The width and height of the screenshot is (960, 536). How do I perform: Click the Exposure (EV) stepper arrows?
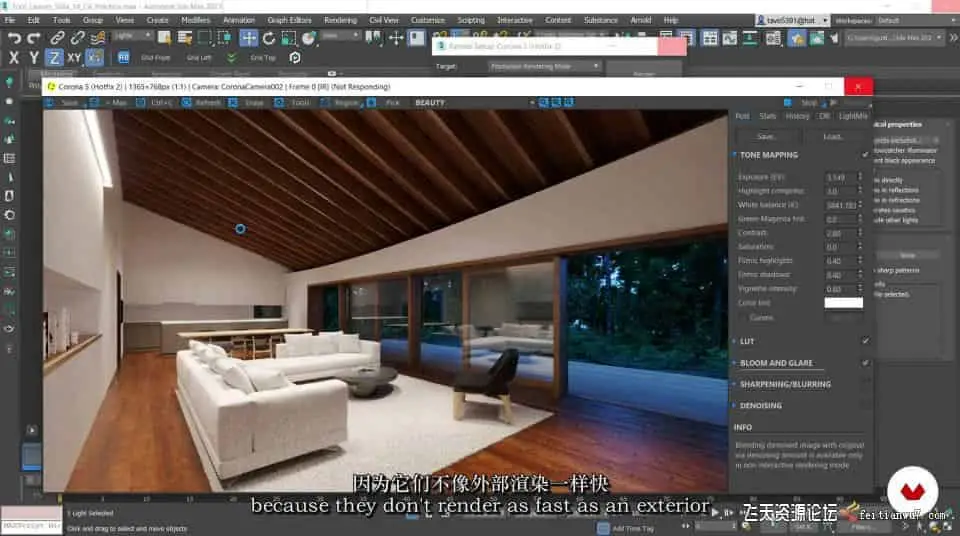coord(860,176)
